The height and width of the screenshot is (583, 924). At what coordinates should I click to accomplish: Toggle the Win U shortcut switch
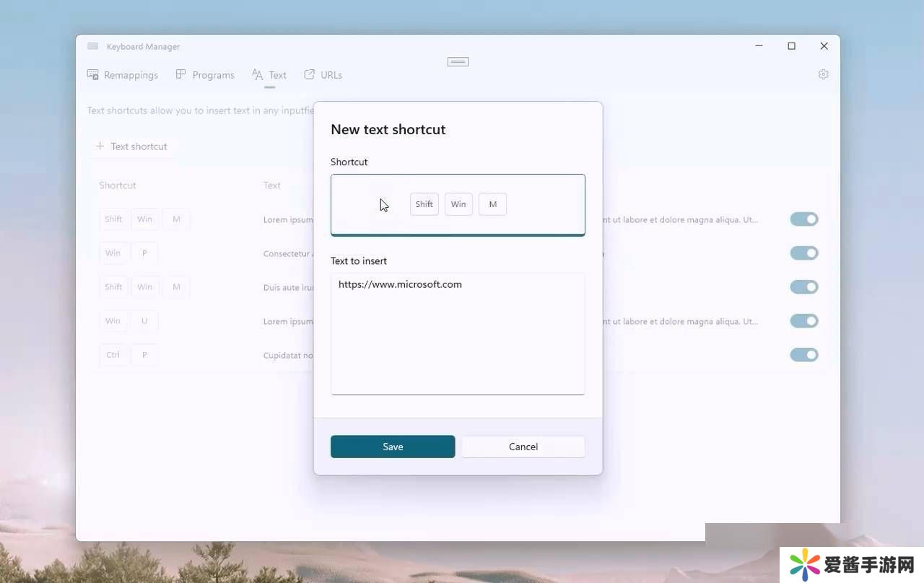point(803,321)
